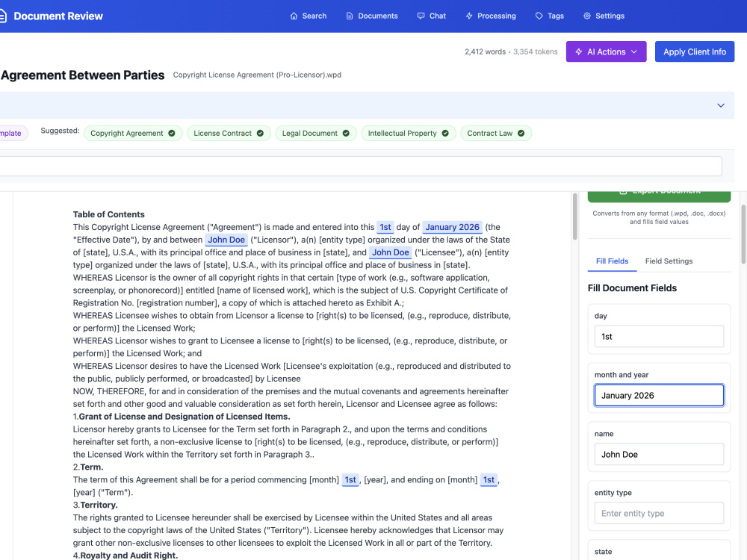Viewport: 747px width, 560px height.
Task: Click the Settings gear icon
Action: pos(587,16)
